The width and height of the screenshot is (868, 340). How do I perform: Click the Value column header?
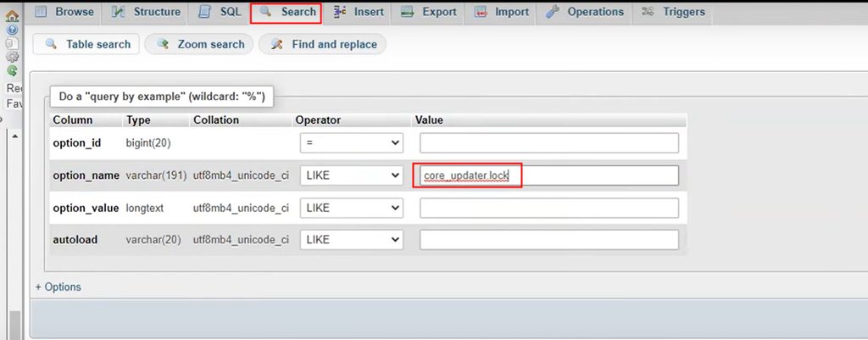pyautogui.click(x=429, y=120)
